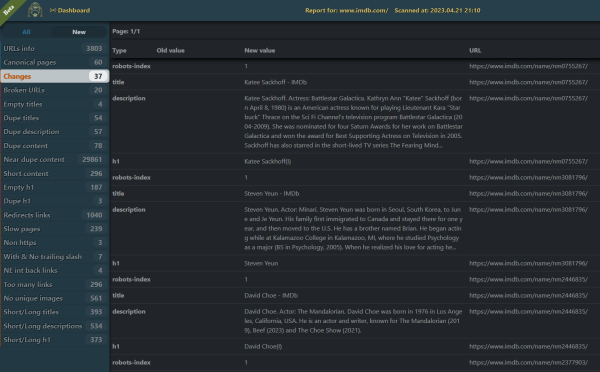Switch to the All tab
Screen dimensions: 600x372
click(26, 32)
